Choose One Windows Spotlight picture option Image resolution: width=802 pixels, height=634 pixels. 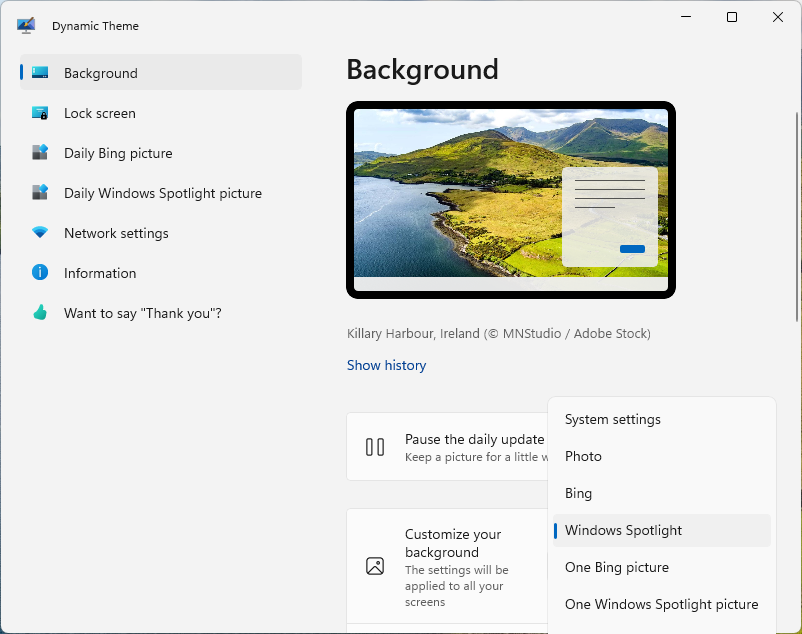click(x=661, y=604)
